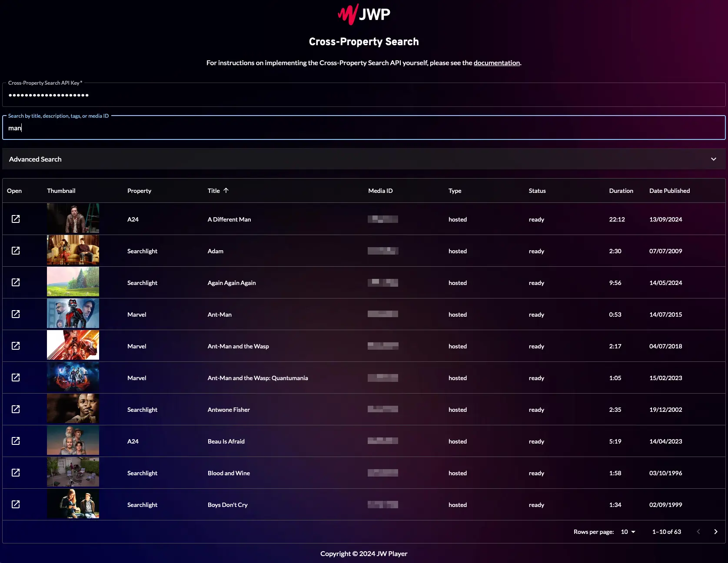Open the Boys Don't Cry entry
The height and width of the screenshot is (563, 728).
[16, 504]
